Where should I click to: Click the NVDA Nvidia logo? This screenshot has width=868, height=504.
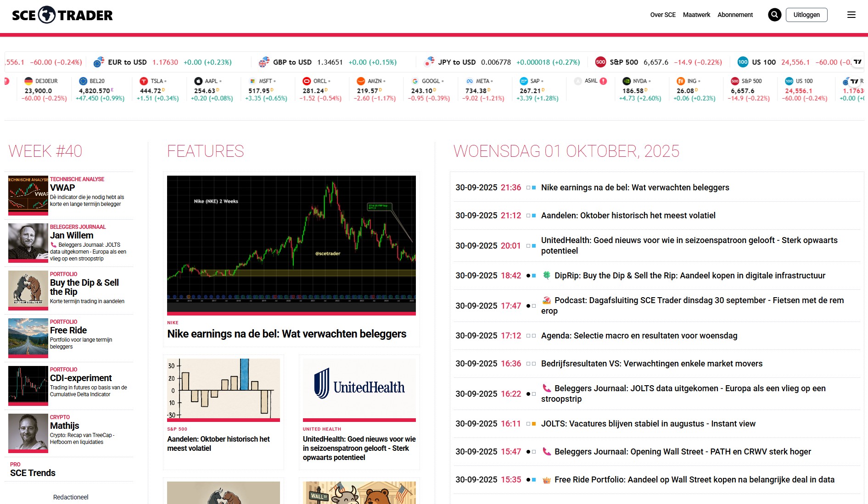point(627,81)
